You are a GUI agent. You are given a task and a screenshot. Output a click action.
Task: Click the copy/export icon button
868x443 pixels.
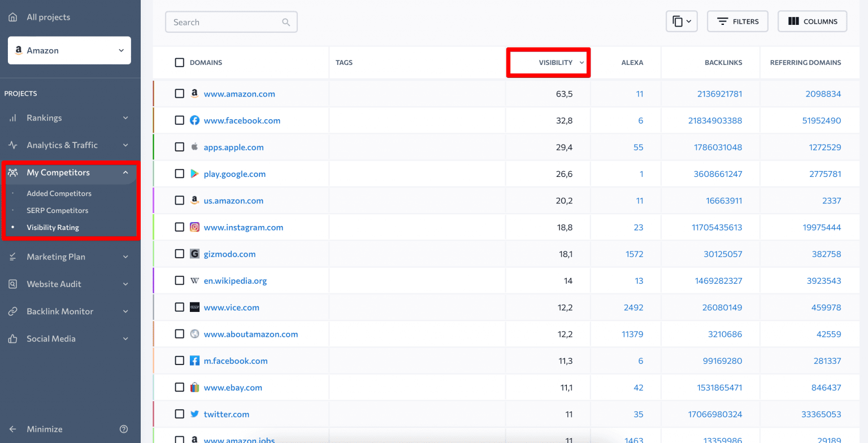(682, 21)
